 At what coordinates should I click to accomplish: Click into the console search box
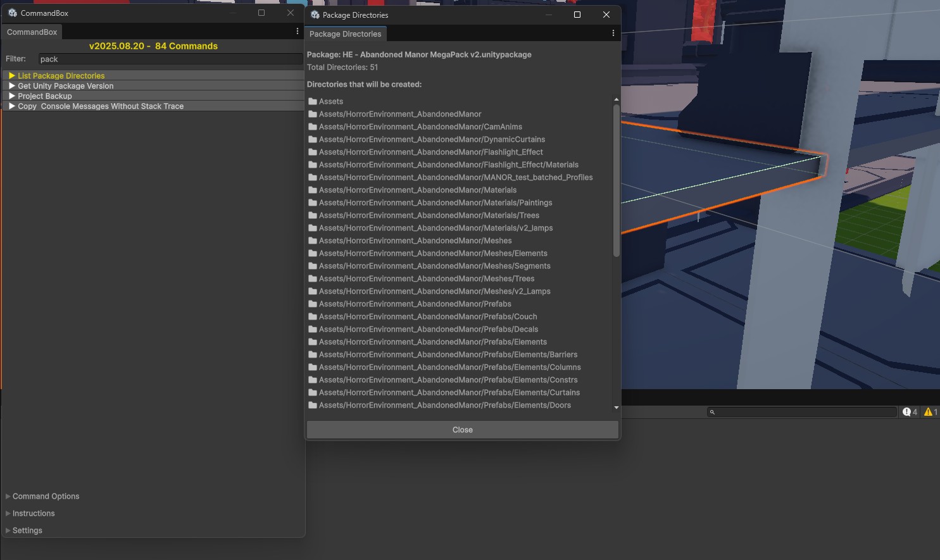(x=802, y=412)
